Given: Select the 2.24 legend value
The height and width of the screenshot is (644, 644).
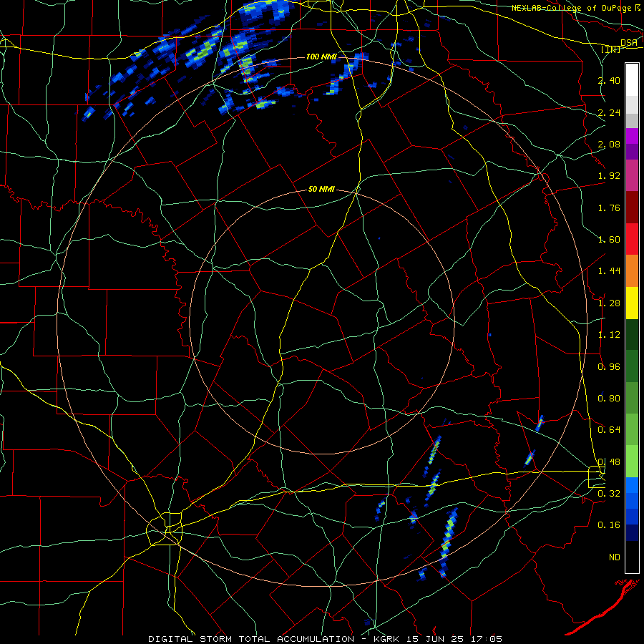Looking at the screenshot, I should 609,112.
